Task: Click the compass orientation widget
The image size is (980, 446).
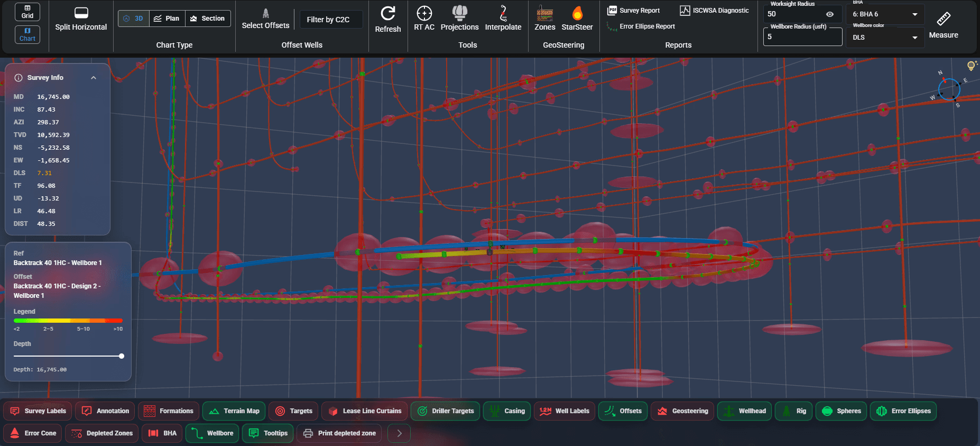Action: click(949, 89)
